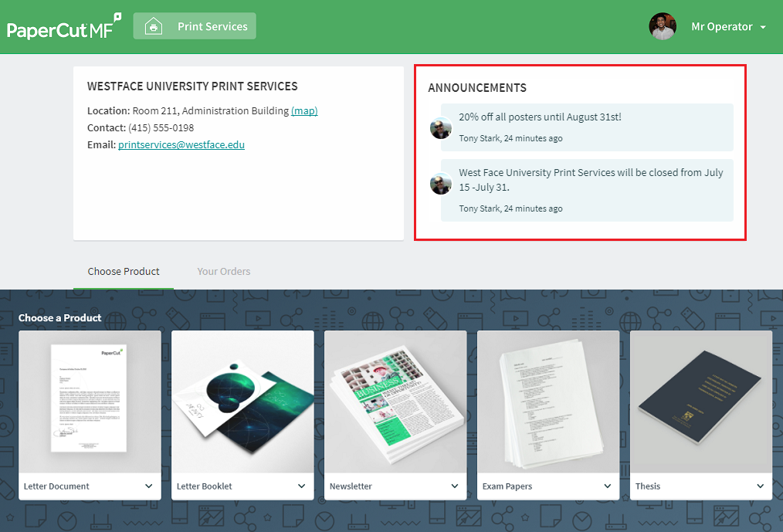Select the Choose Product tab

pyautogui.click(x=124, y=271)
